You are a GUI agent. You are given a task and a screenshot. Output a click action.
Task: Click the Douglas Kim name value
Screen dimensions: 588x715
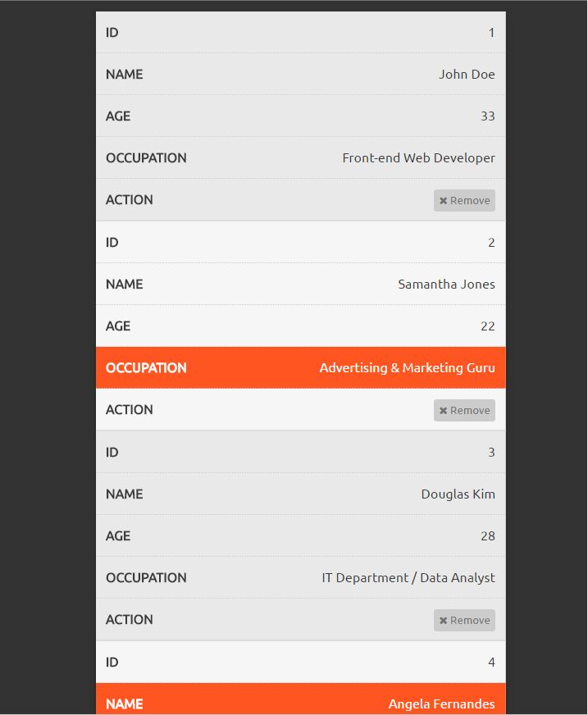pyautogui.click(x=458, y=494)
